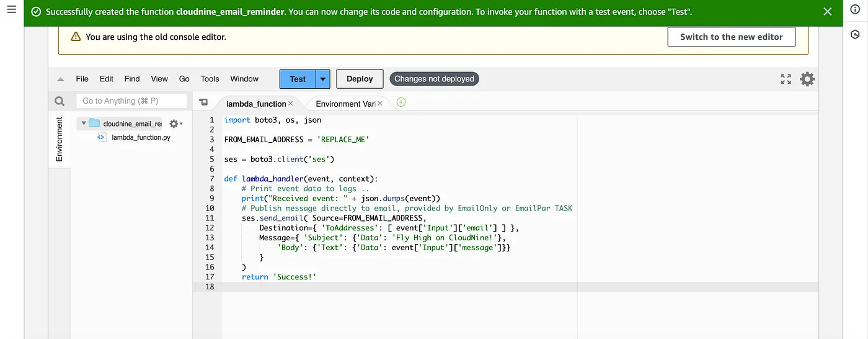Click the import boto3 line
This screenshot has width=868, height=339.
click(273, 120)
